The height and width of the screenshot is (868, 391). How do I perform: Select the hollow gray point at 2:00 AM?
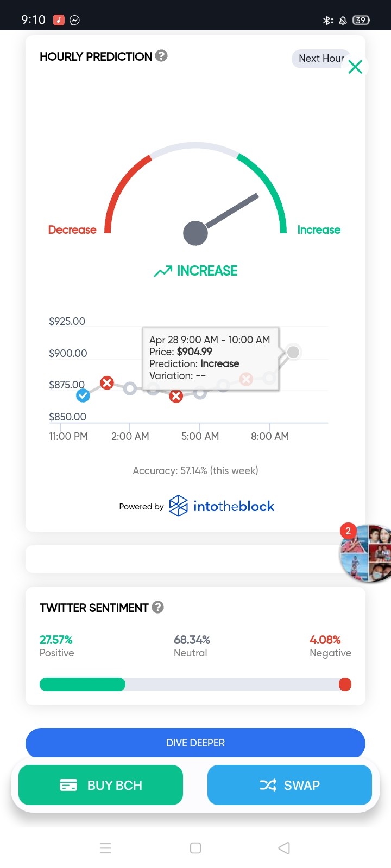(x=130, y=388)
